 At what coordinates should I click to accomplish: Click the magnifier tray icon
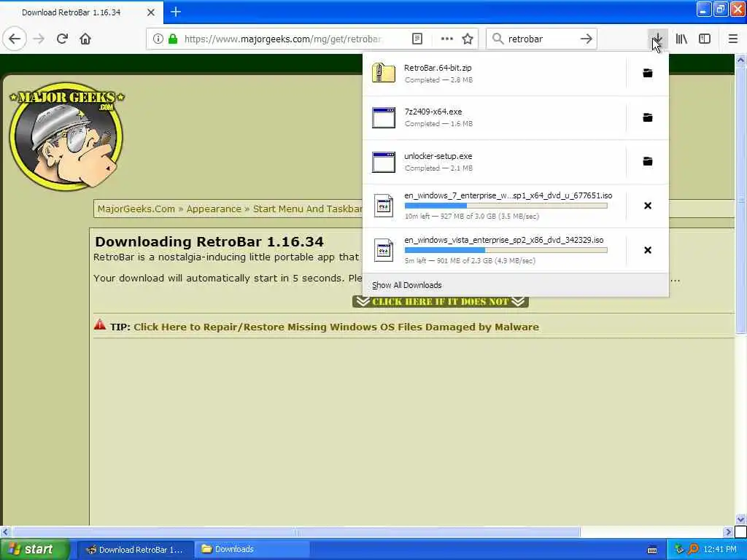point(693,550)
